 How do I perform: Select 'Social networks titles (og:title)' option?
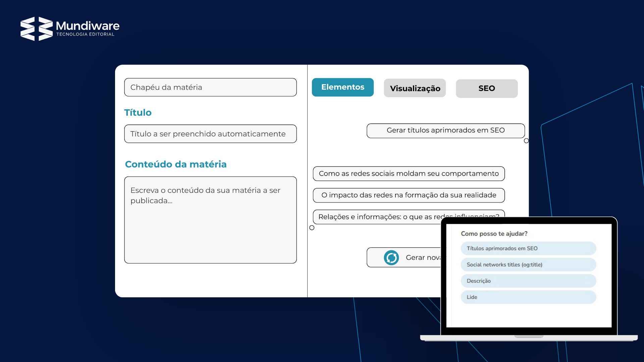point(528,265)
